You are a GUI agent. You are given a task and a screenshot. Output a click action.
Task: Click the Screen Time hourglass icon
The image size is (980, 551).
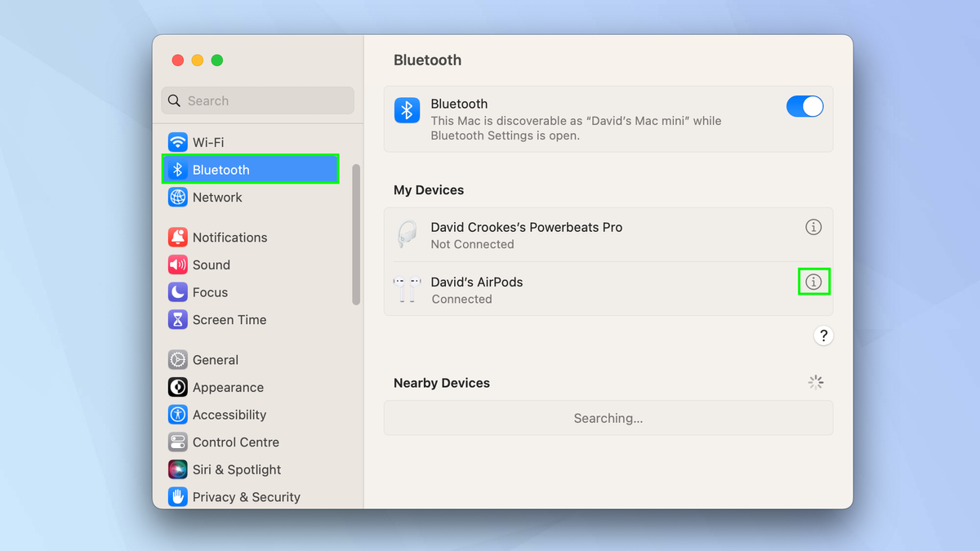coord(178,320)
